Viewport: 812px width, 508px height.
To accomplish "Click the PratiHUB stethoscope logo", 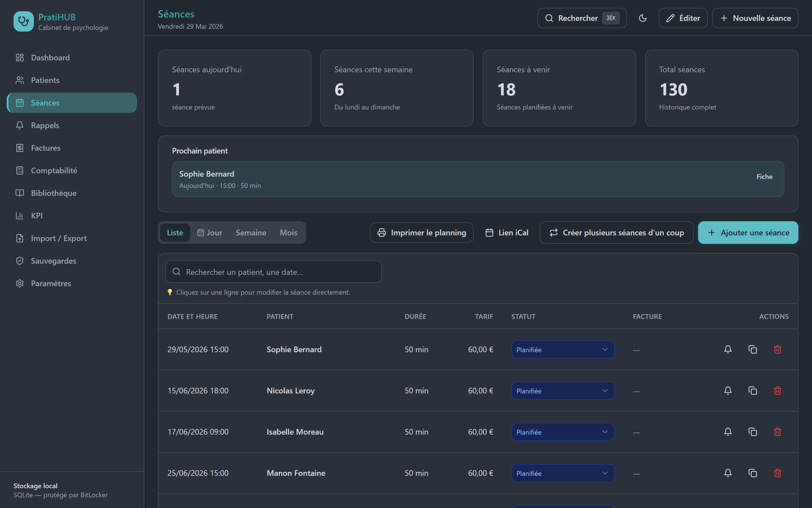I will pyautogui.click(x=23, y=21).
